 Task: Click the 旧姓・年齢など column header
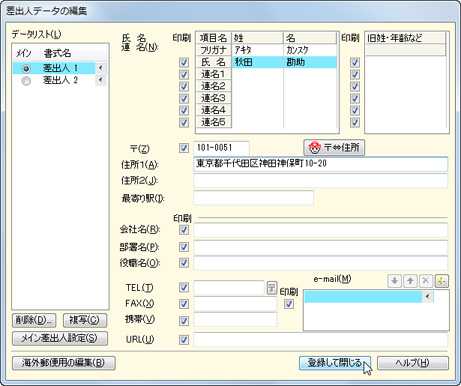pos(405,38)
